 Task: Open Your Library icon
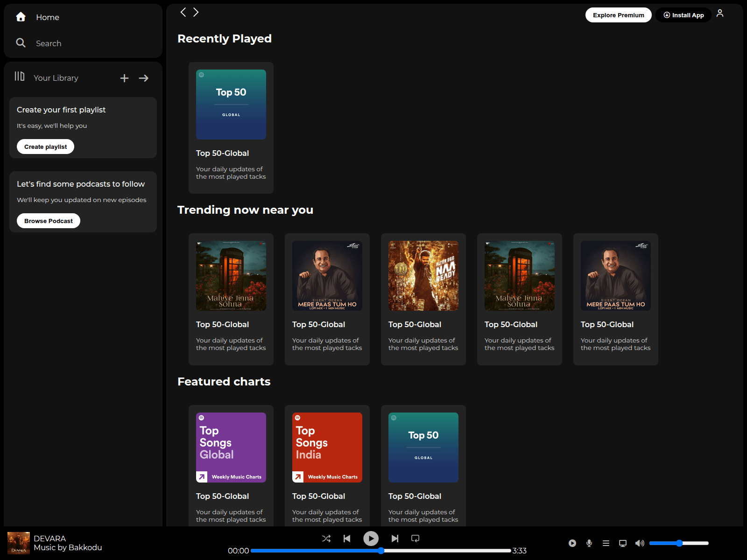click(x=20, y=77)
